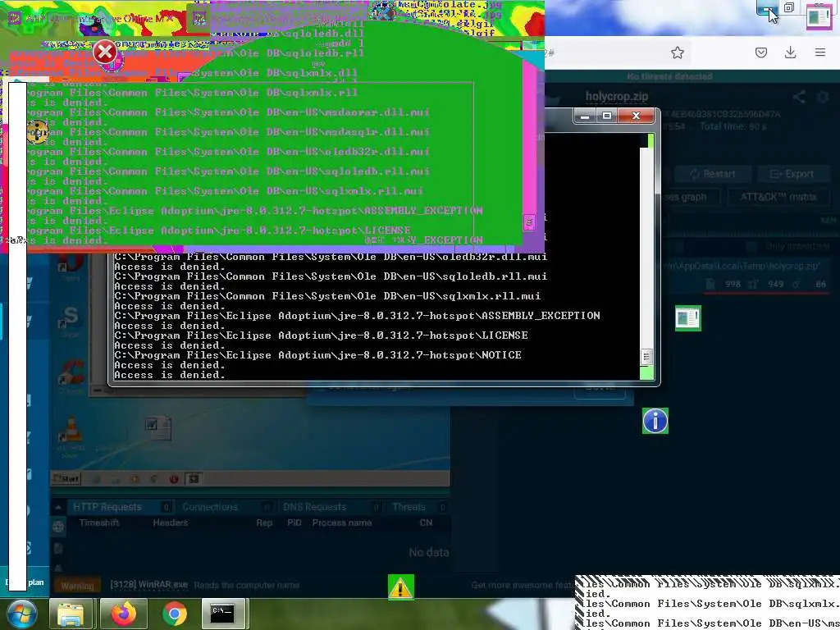Open the Firefox hamburger menu

pyautogui.click(x=820, y=52)
